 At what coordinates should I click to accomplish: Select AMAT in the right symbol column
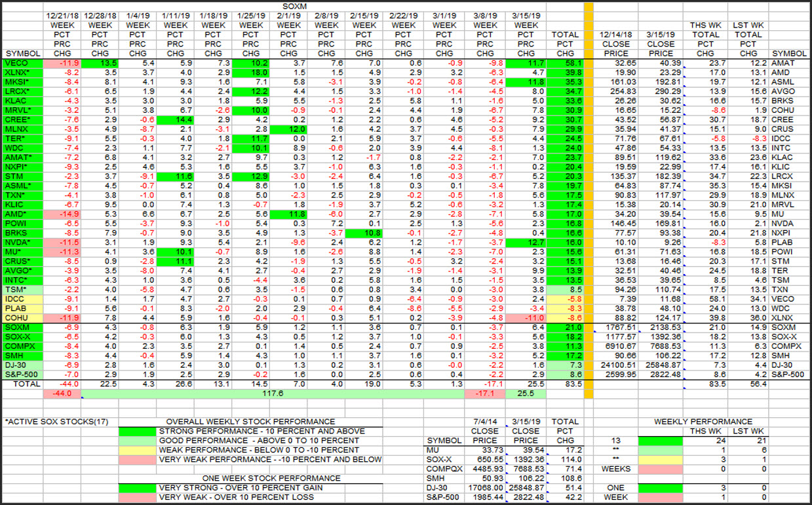click(790, 63)
